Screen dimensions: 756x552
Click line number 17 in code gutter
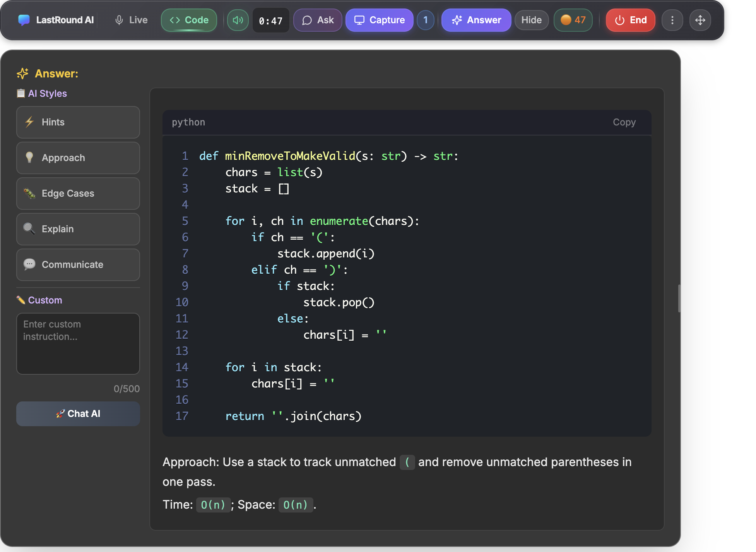pos(182,416)
